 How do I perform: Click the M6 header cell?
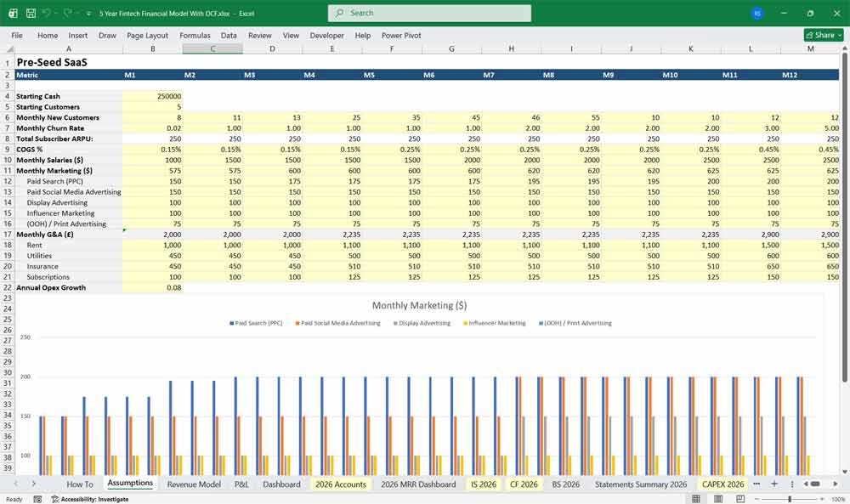[x=451, y=76]
